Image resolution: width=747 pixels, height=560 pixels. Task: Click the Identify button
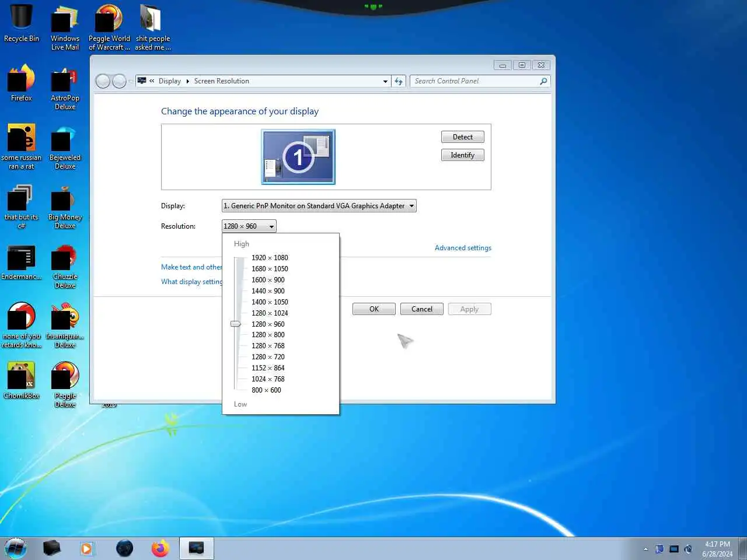point(463,155)
